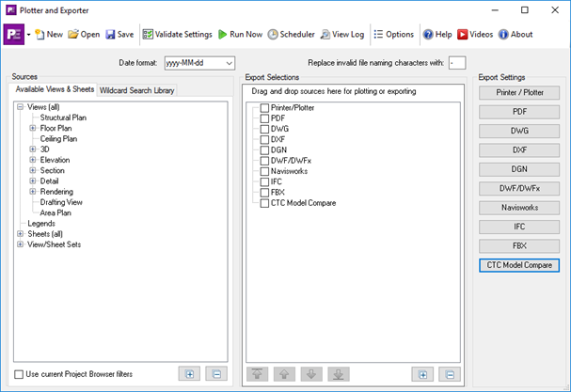The image size is (571, 392).
Task: Check the IFC export checkbox
Action: pos(264,181)
